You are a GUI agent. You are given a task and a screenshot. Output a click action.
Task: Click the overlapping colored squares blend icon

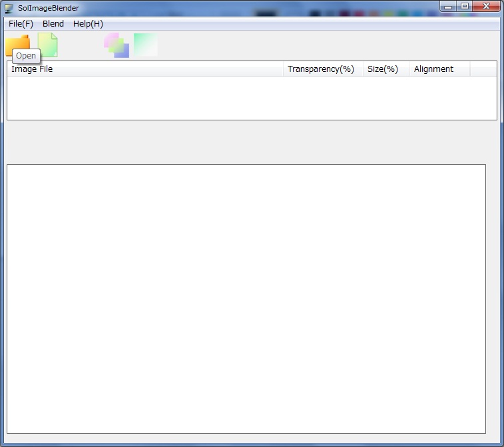[117, 45]
